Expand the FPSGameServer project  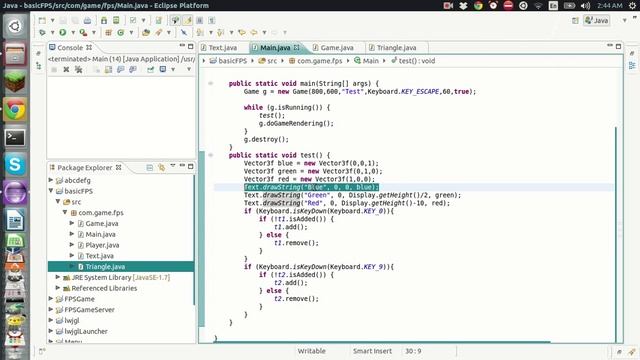51,309
